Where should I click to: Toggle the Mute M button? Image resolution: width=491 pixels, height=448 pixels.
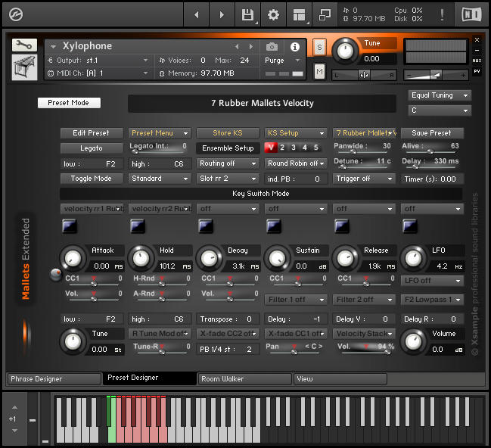click(319, 72)
